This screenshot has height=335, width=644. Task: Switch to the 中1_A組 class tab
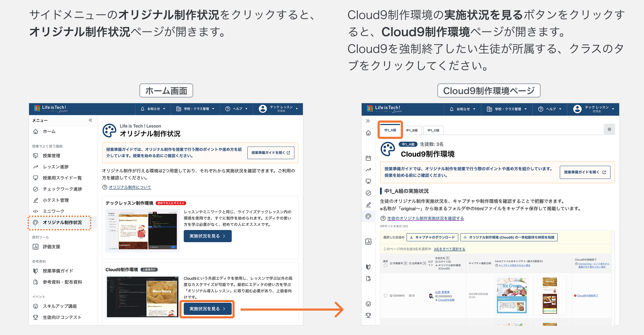click(x=390, y=130)
